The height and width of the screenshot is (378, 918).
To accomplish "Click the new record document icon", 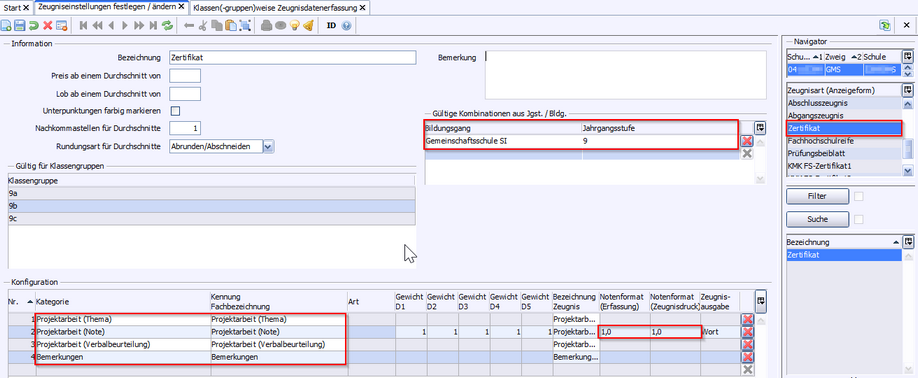I will [6, 25].
